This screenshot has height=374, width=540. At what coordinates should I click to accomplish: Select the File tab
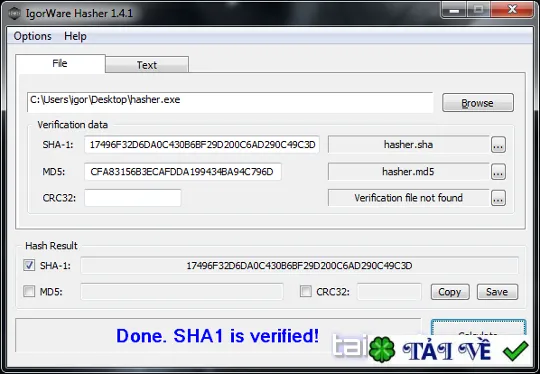point(60,63)
